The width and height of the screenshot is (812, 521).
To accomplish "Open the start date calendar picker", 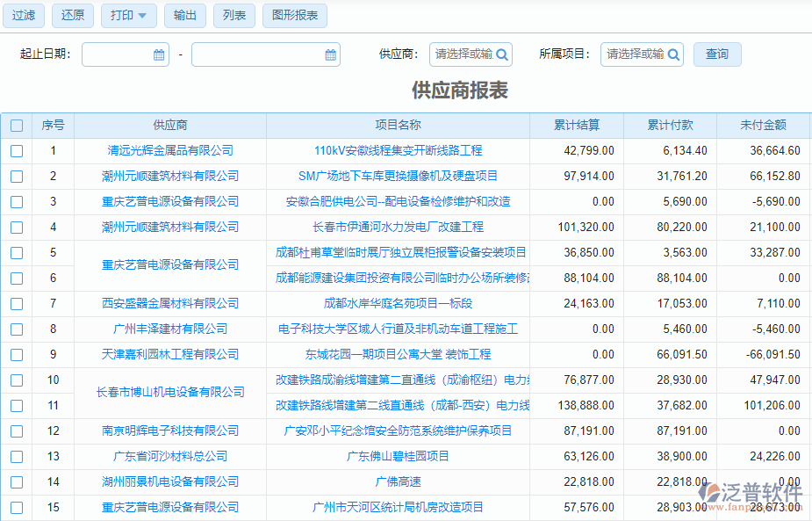I will (159, 54).
